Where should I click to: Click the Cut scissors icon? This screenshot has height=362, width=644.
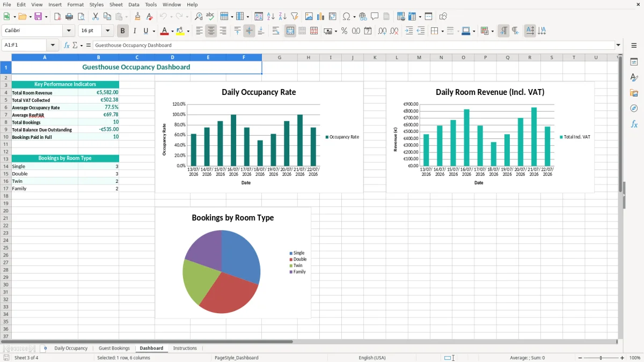pyautogui.click(x=96, y=17)
